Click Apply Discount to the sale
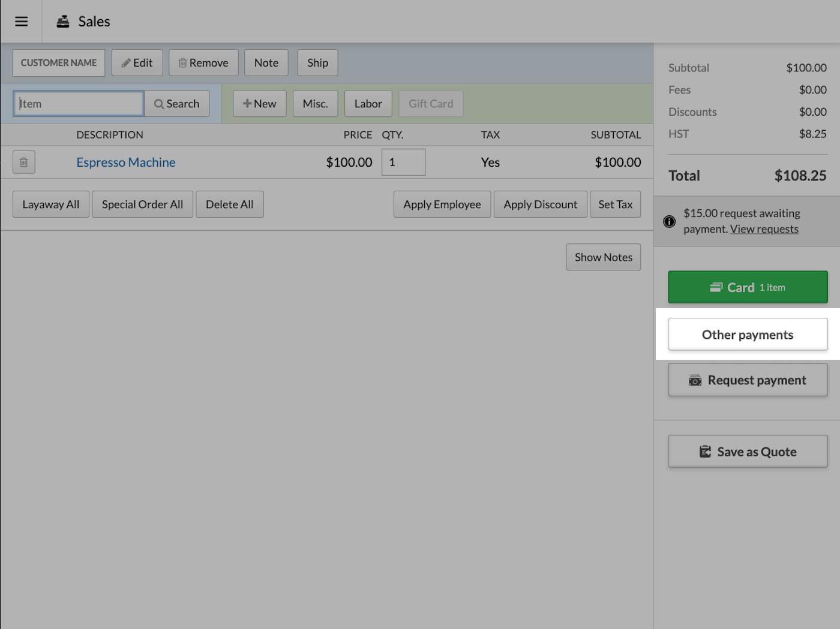This screenshot has height=629, width=840. [x=540, y=204]
